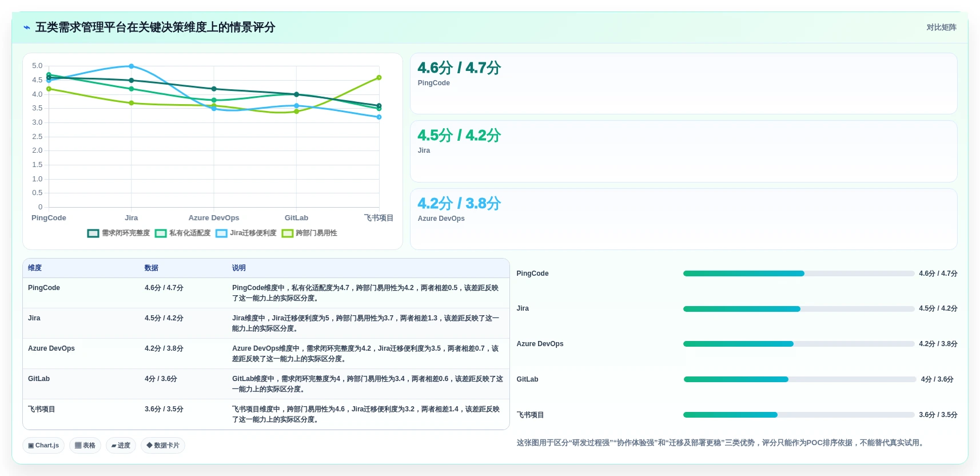This screenshot has width=980, height=476.
Task: Click the Azure DevOps x-axis label
Action: coord(214,218)
